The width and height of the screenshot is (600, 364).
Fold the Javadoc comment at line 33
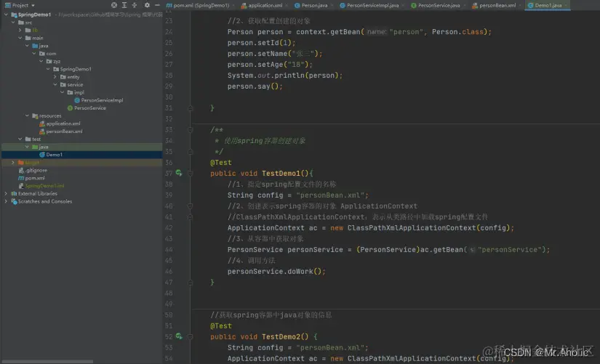pos(190,130)
